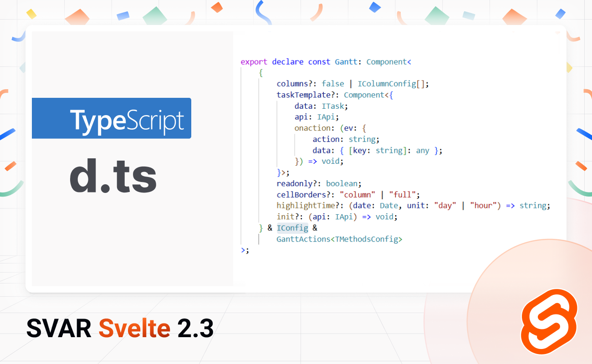Click the 'api: IApi;' line
This screenshot has height=364, width=592.
[316, 117]
